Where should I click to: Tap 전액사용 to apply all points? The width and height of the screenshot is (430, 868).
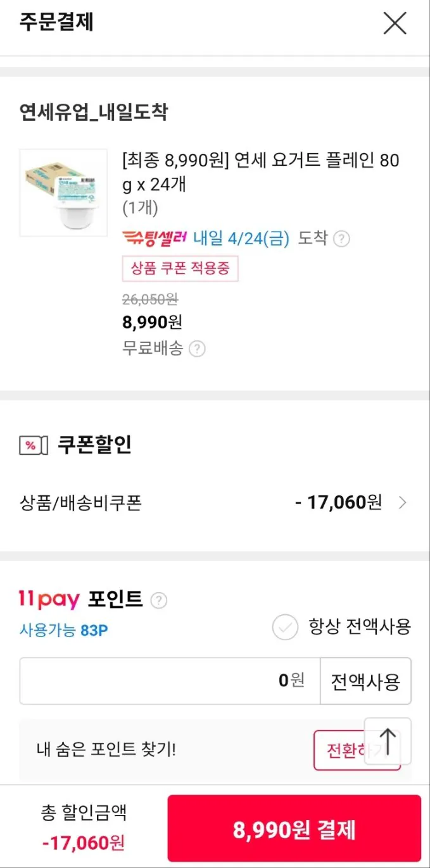point(366,681)
